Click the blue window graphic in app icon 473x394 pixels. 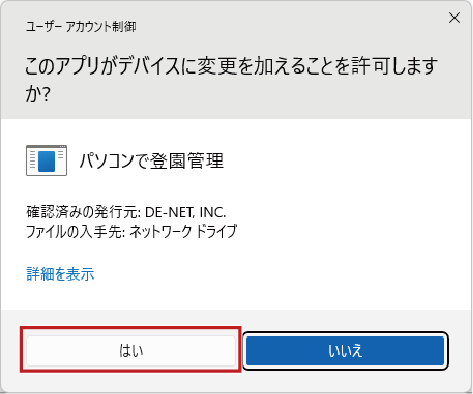(x=46, y=161)
